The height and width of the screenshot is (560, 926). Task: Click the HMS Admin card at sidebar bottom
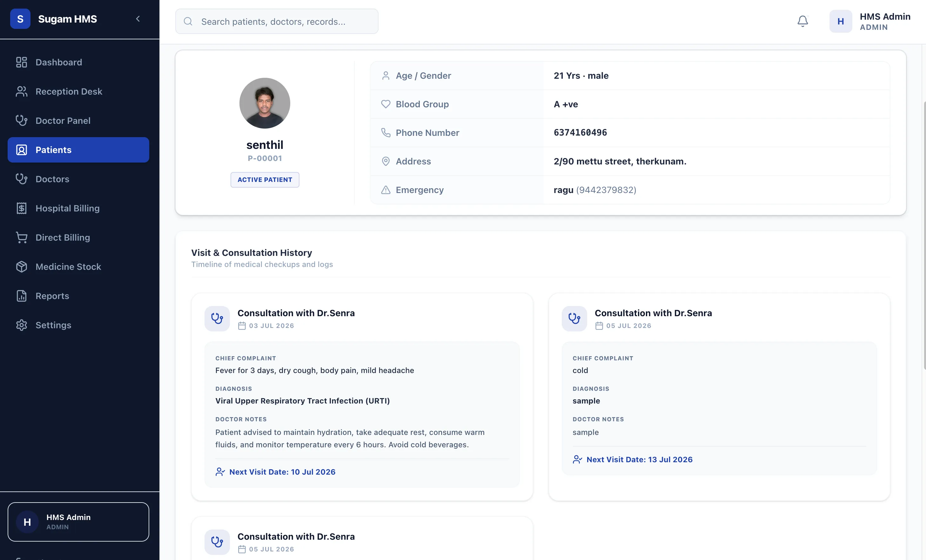[x=78, y=522]
